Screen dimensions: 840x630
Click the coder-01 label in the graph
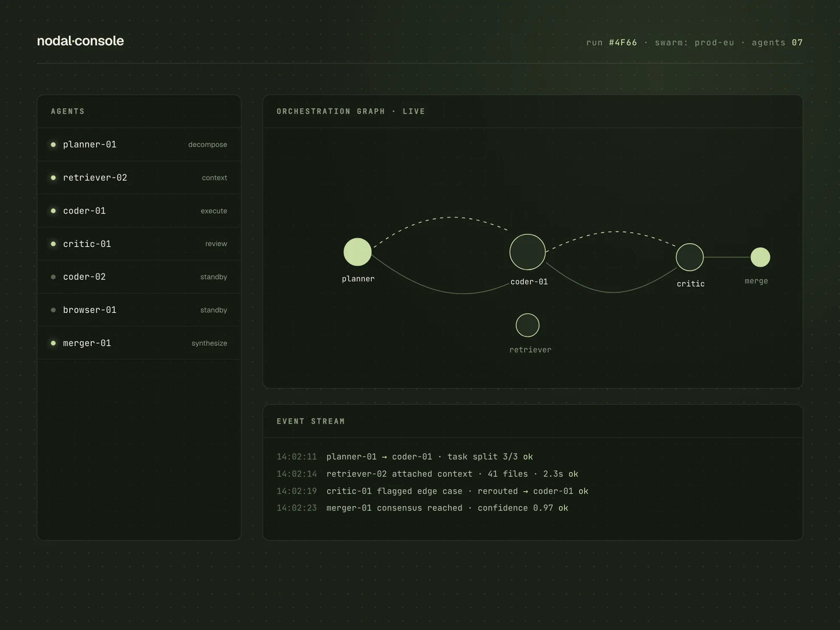point(529,282)
